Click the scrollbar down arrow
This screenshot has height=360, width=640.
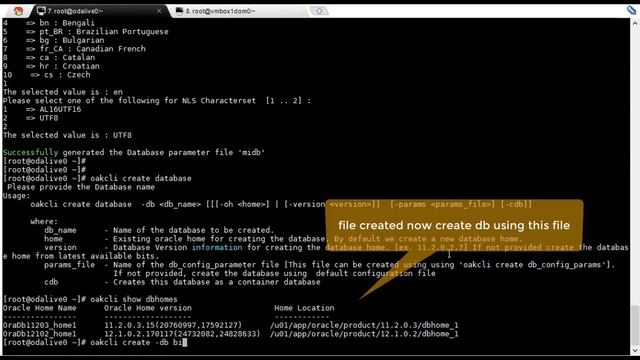tap(635, 350)
